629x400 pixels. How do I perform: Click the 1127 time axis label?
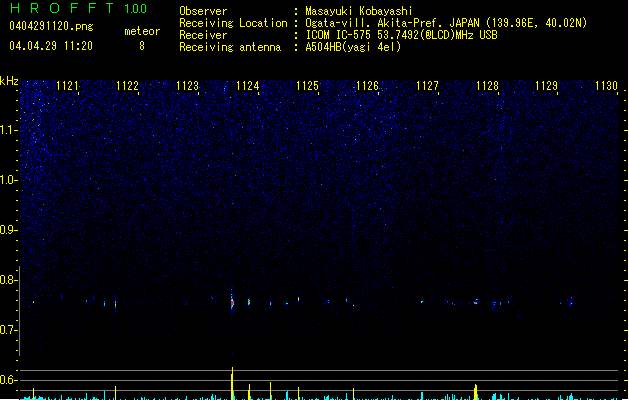[427, 86]
